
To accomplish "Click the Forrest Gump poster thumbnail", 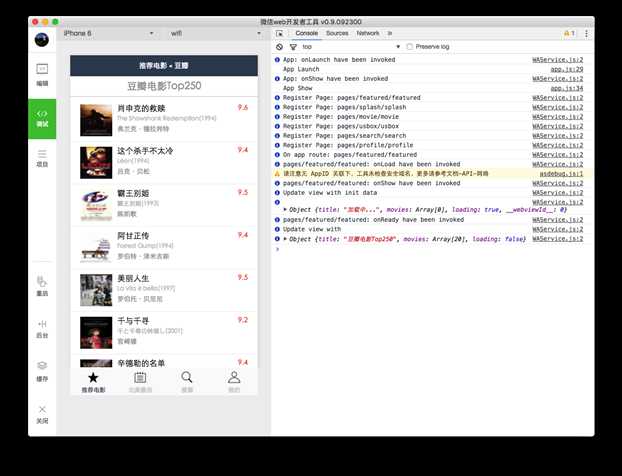I will tap(96, 248).
